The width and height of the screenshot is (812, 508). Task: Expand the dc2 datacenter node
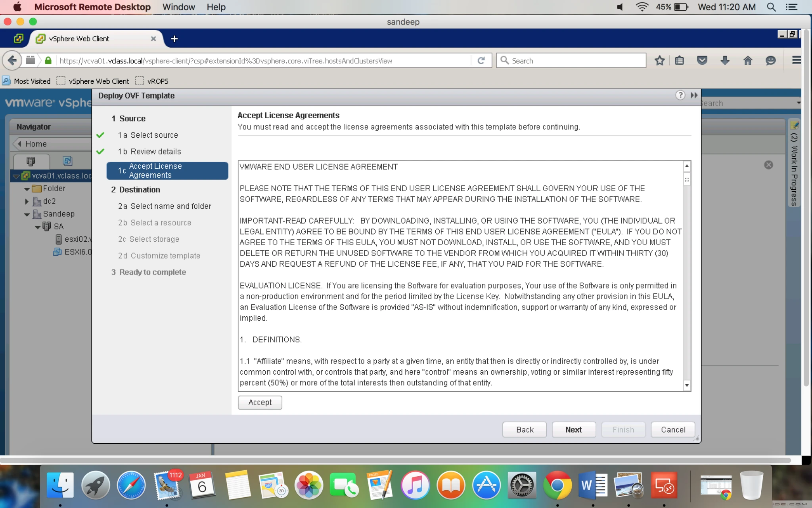27,202
